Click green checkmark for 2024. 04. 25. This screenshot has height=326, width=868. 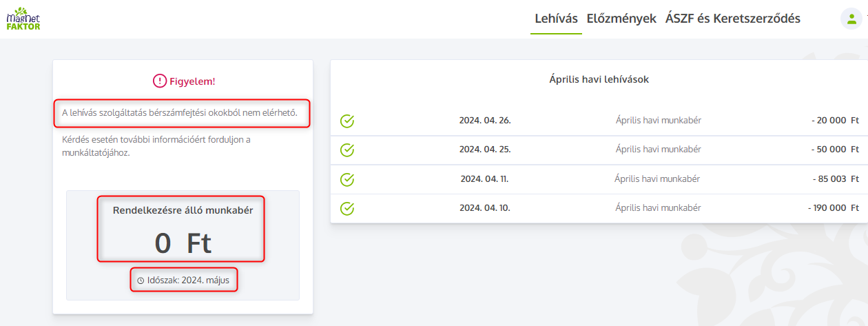coord(347,150)
